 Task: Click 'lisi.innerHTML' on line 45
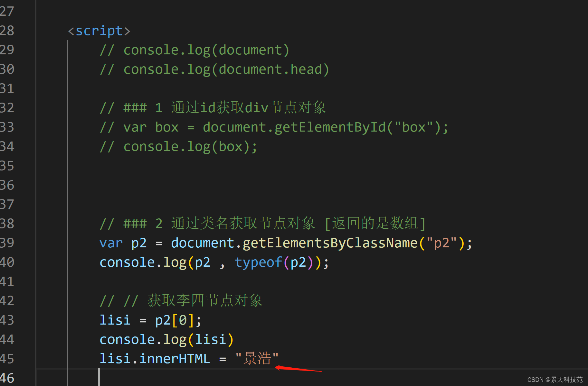155,359
